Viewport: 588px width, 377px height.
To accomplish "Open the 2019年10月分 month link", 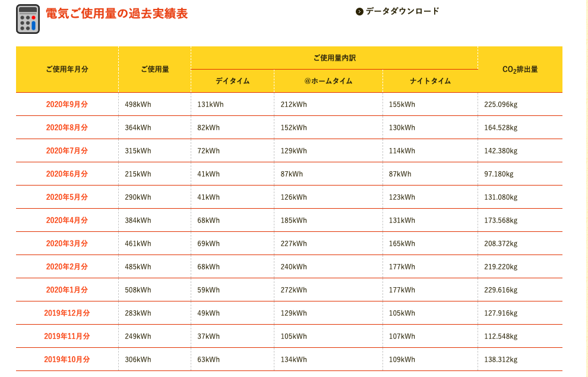I will 67,359.
